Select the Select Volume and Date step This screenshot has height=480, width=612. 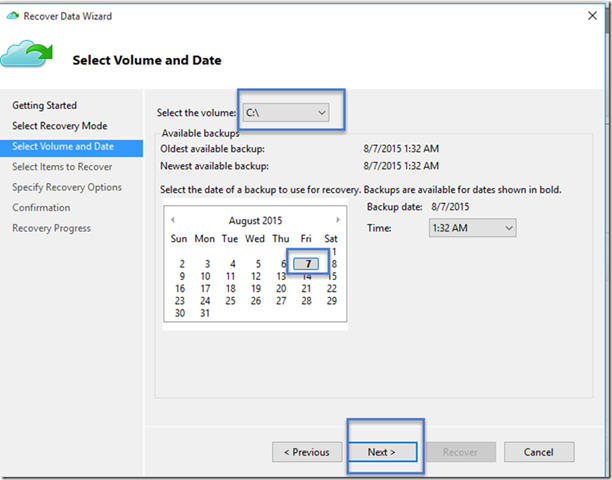point(62,146)
